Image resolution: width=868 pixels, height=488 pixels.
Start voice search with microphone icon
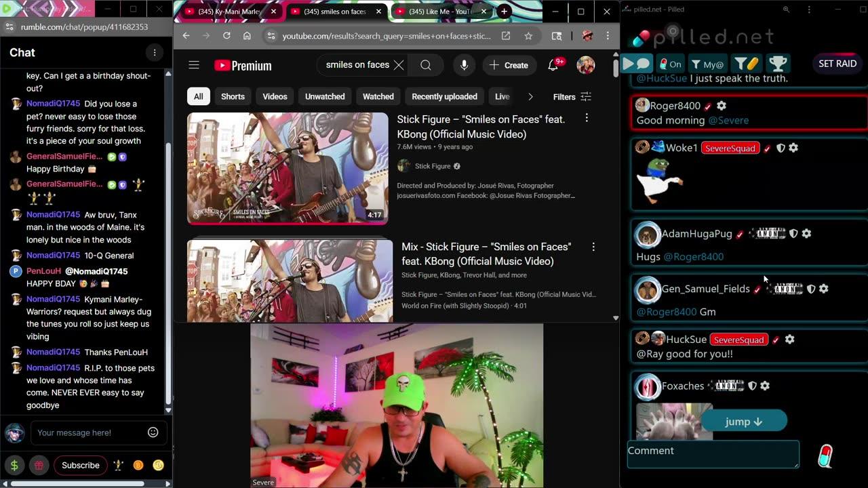(464, 65)
